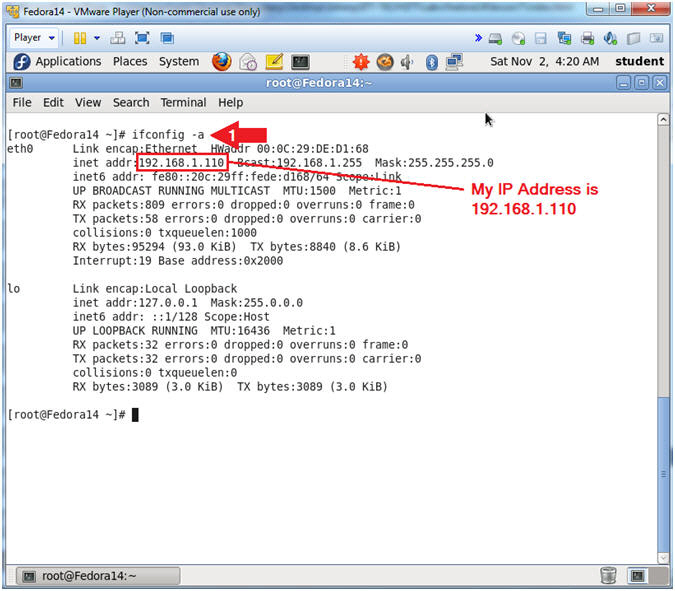Screen dimensions: 675x591
Task: Click the message log icon at toolbar end
Action: 656,38
